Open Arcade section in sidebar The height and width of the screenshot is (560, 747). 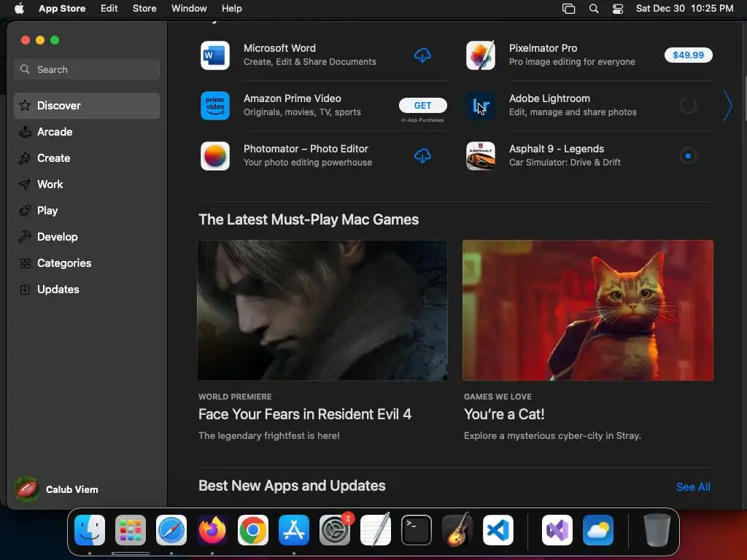coord(87,132)
